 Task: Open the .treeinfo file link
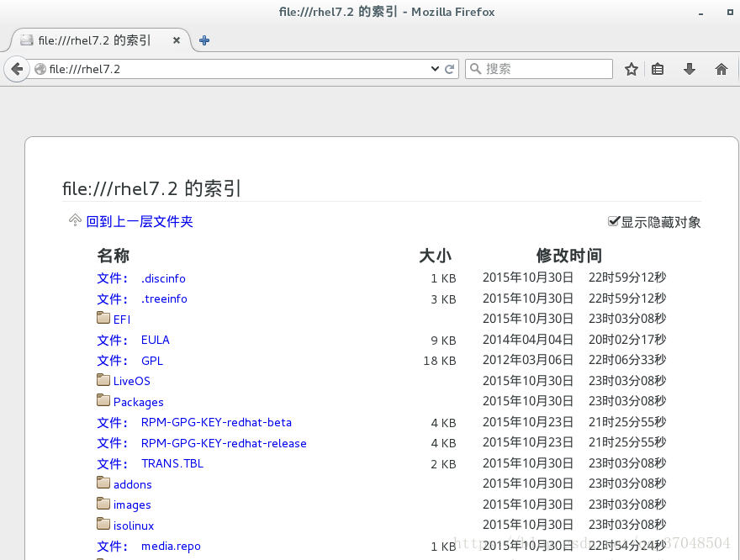164,299
